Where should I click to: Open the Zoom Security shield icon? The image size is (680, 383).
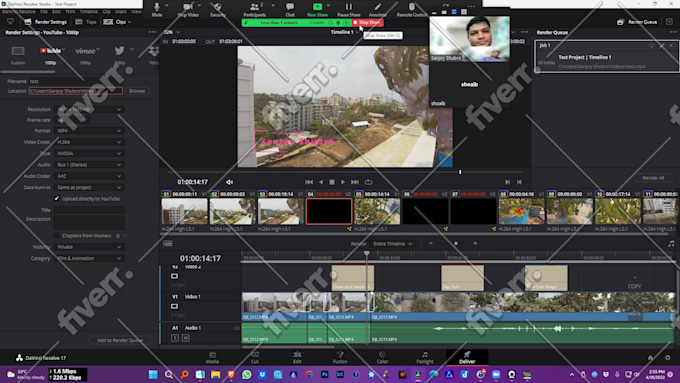(218, 7)
